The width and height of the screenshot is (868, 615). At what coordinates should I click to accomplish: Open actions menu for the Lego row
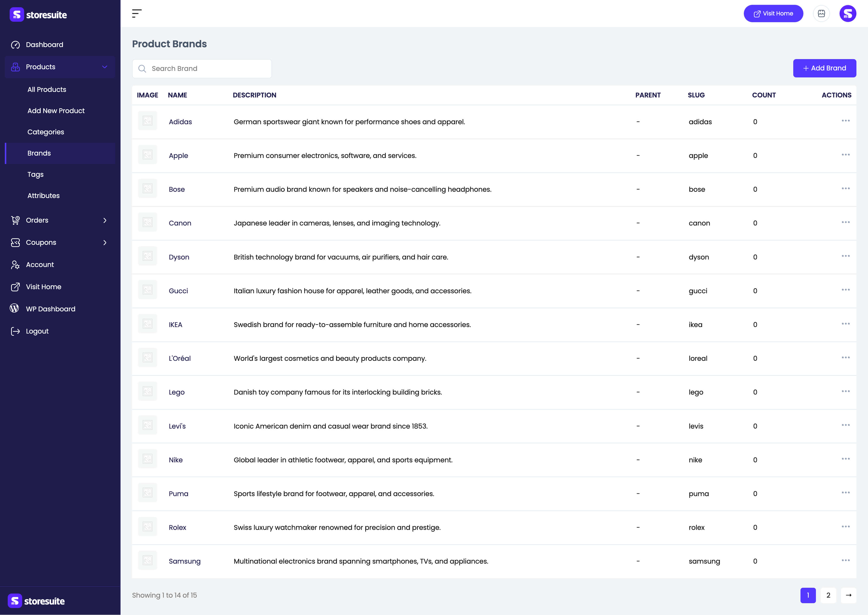point(845,391)
